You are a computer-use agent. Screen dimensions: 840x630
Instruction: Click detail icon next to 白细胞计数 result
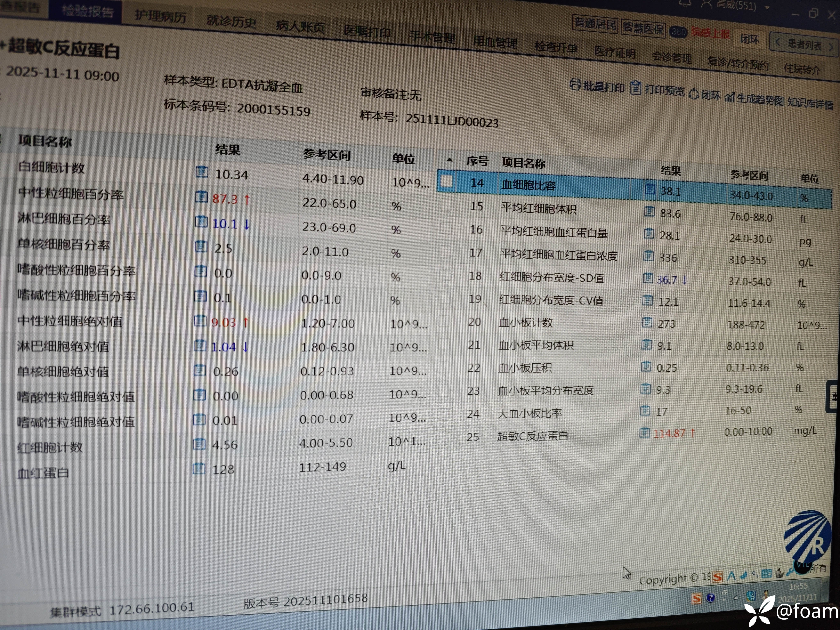coord(202,172)
